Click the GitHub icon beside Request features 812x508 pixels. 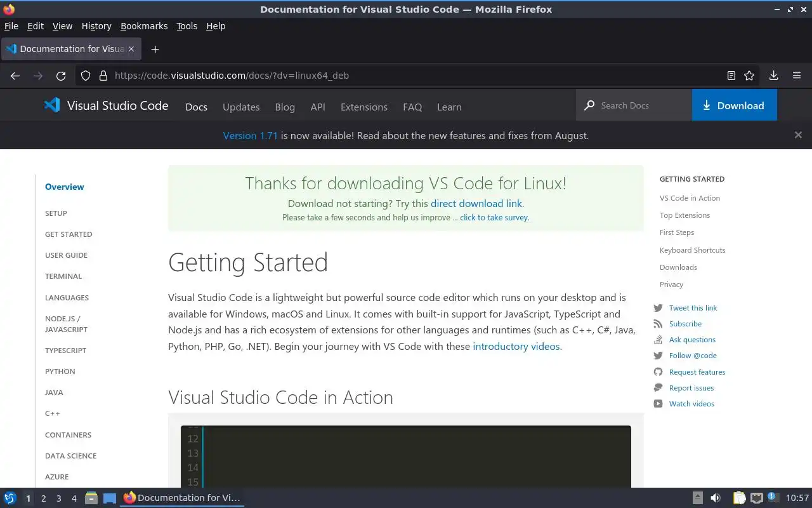pos(658,372)
